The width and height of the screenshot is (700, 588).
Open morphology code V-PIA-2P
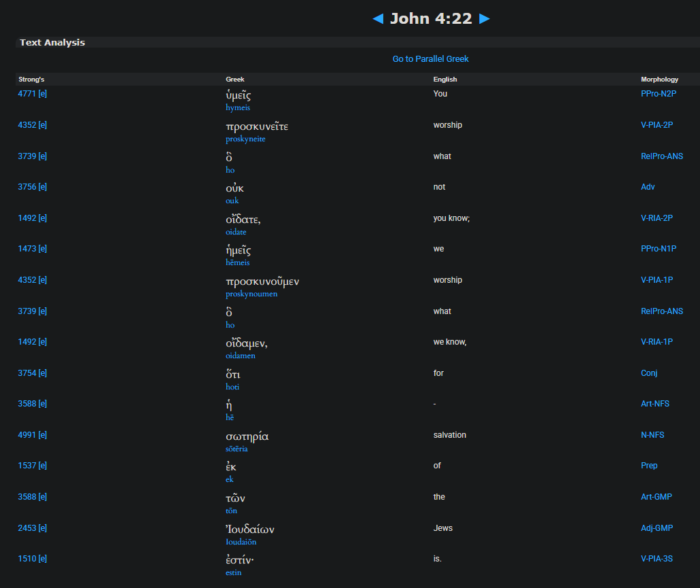(x=657, y=125)
